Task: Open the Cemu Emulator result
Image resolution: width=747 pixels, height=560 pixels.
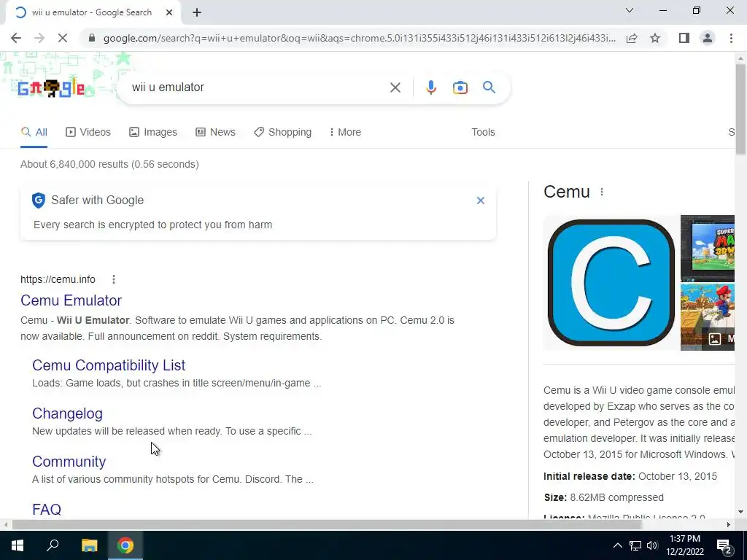Action: click(x=71, y=300)
